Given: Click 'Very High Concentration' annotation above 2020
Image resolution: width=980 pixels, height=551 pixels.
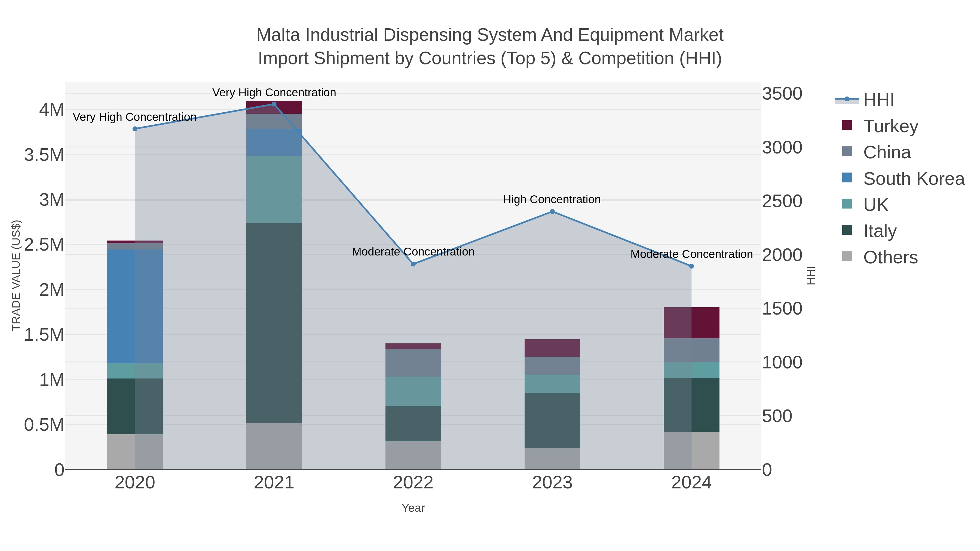Looking at the screenshot, I should (x=135, y=117).
